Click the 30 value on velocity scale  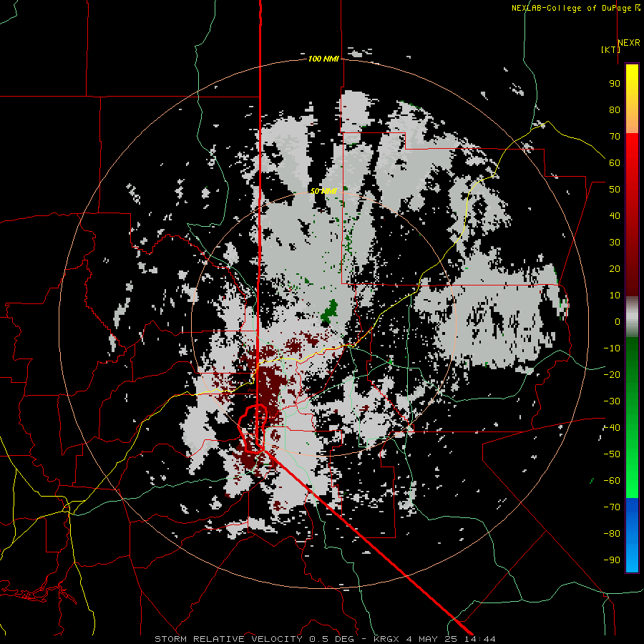(x=615, y=243)
